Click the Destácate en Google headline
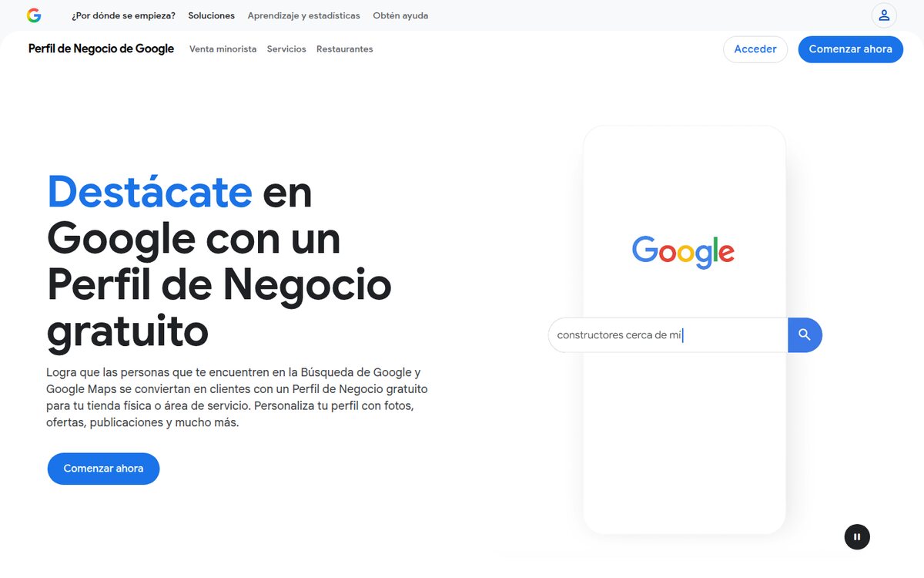Screen dimensions: 924x578 [219, 262]
